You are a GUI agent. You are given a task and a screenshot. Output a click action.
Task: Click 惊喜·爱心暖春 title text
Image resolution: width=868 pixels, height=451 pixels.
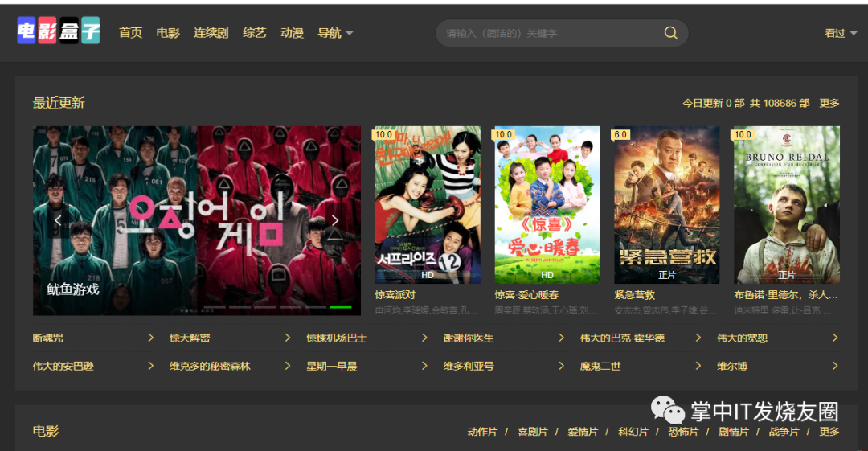coord(526,295)
